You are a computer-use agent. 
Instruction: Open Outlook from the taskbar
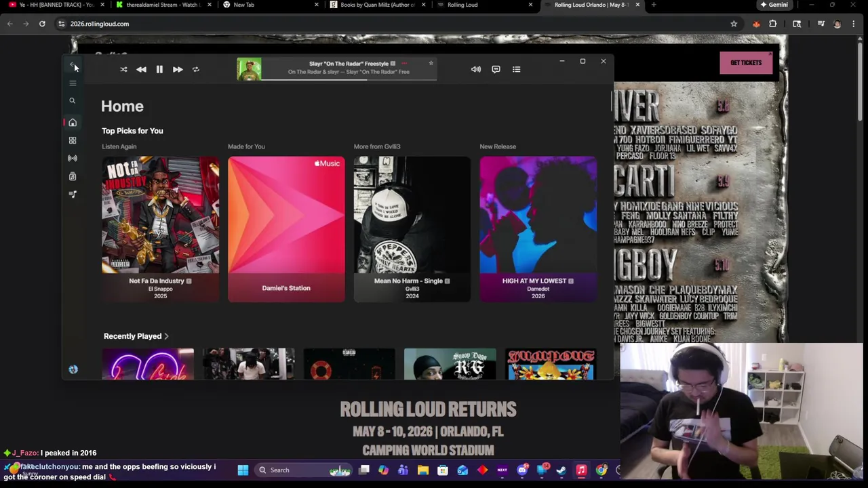462,470
